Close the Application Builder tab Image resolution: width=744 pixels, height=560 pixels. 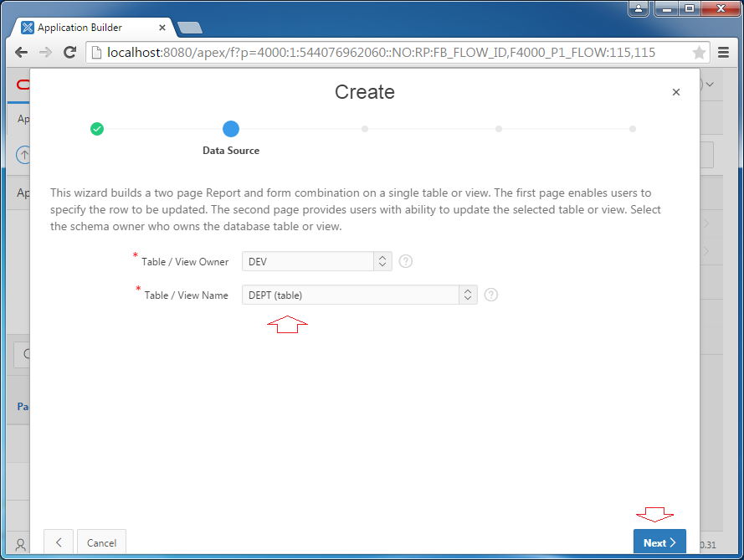click(162, 28)
